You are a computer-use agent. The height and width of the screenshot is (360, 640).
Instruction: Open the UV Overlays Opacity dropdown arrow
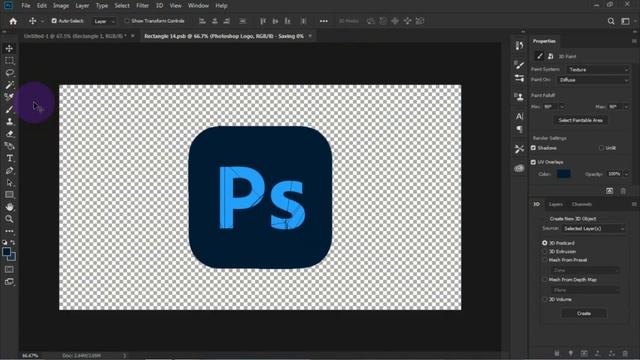point(626,174)
